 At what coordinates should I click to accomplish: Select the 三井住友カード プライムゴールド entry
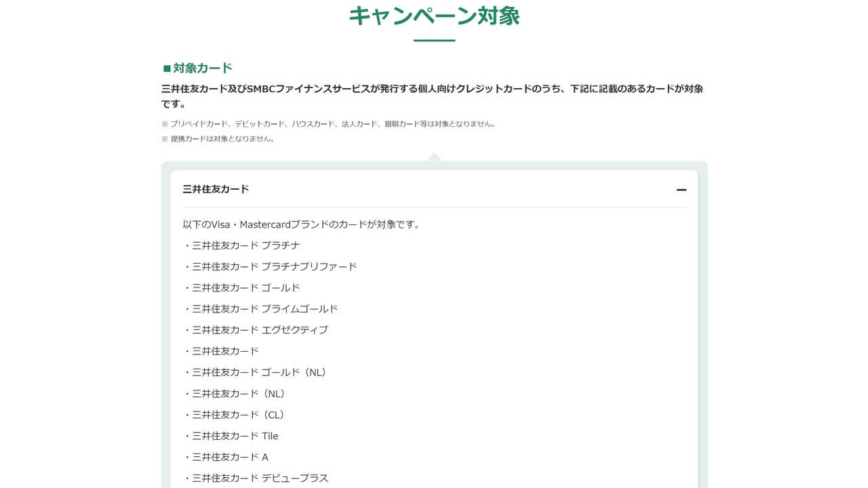tap(260, 309)
